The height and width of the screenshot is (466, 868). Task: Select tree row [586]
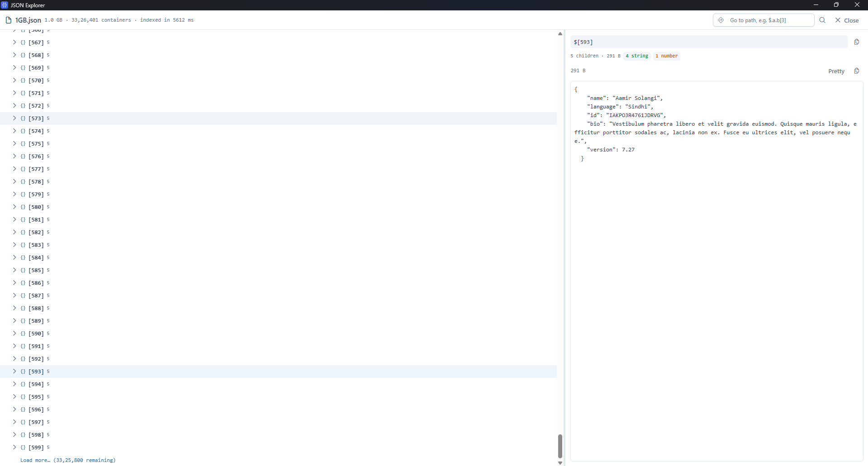(278, 283)
